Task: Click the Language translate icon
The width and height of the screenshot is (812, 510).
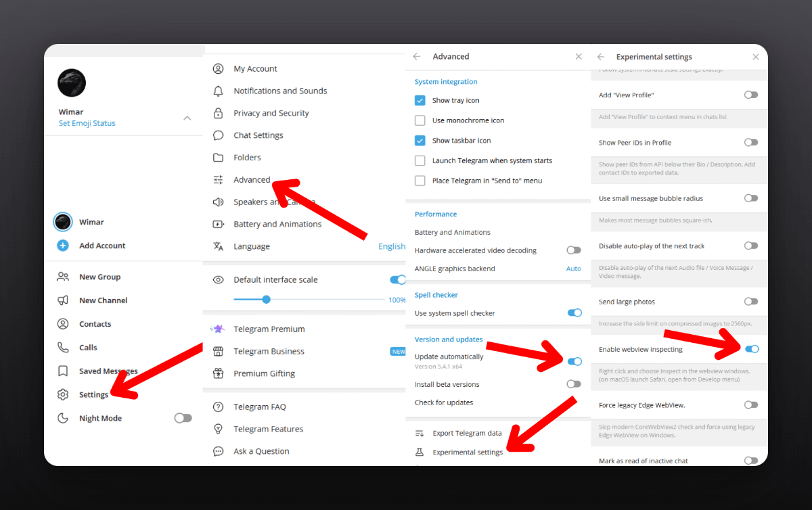Action: point(218,246)
